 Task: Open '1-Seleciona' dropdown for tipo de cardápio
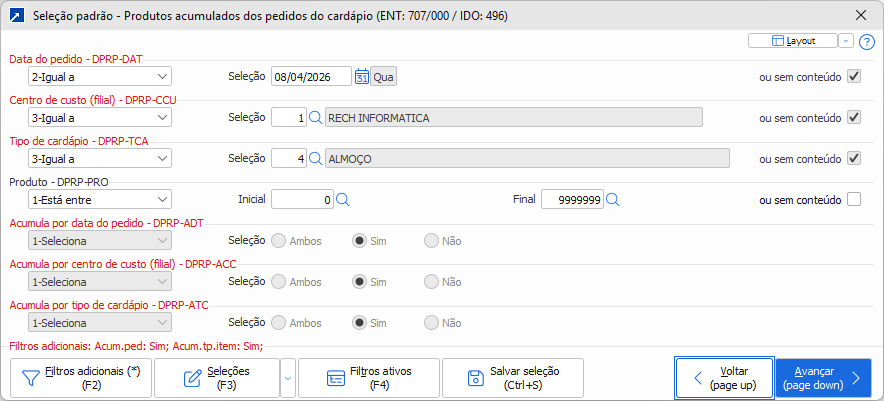100,323
